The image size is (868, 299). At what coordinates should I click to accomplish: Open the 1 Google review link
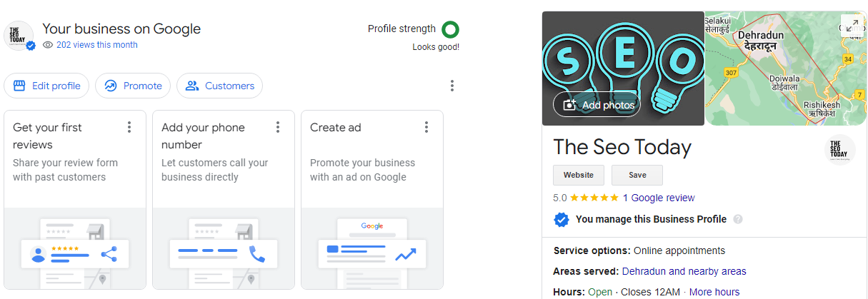coord(659,198)
